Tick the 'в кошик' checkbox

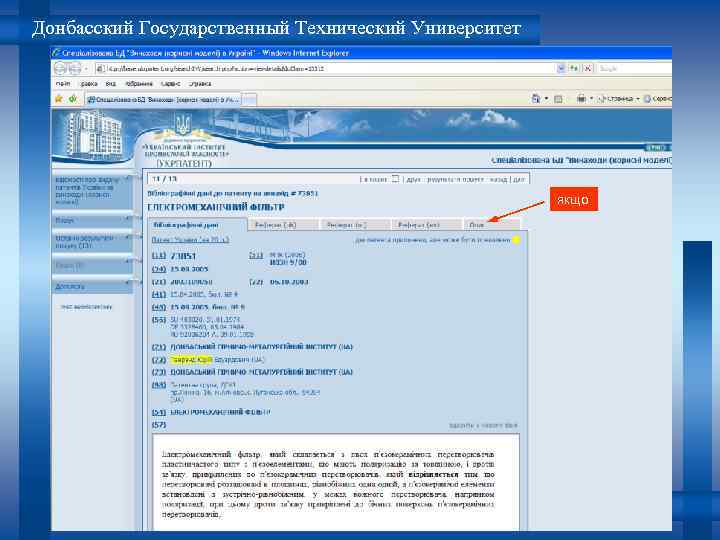395,179
